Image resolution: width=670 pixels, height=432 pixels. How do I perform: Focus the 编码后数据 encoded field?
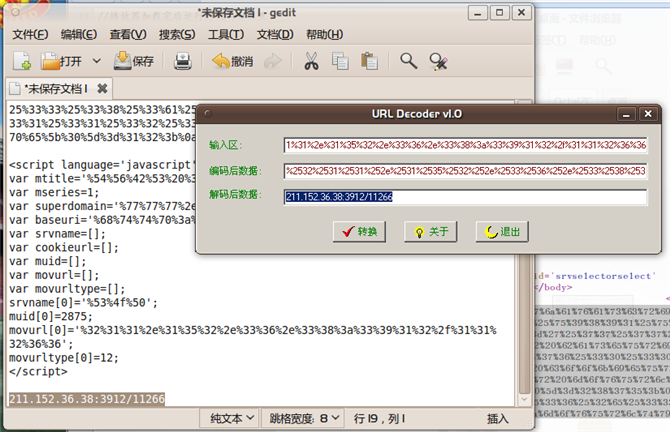coord(465,171)
